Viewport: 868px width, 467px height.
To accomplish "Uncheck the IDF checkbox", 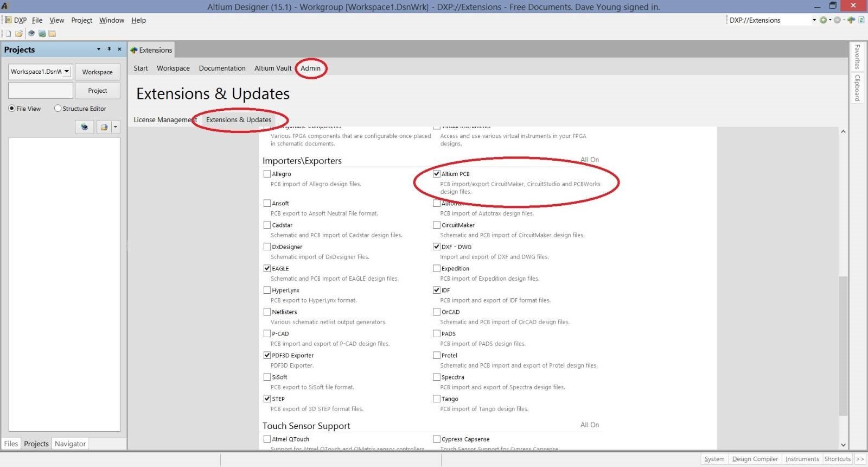I will [x=437, y=290].
